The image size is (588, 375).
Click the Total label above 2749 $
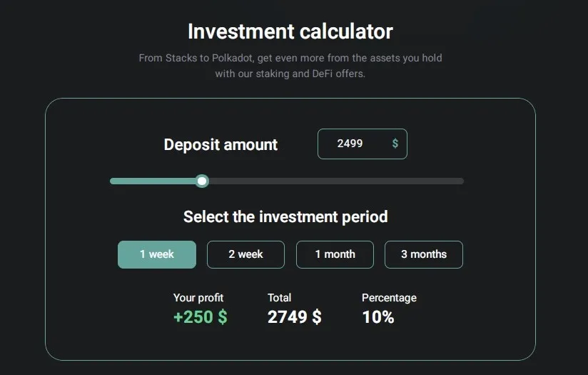click(279, 298)
